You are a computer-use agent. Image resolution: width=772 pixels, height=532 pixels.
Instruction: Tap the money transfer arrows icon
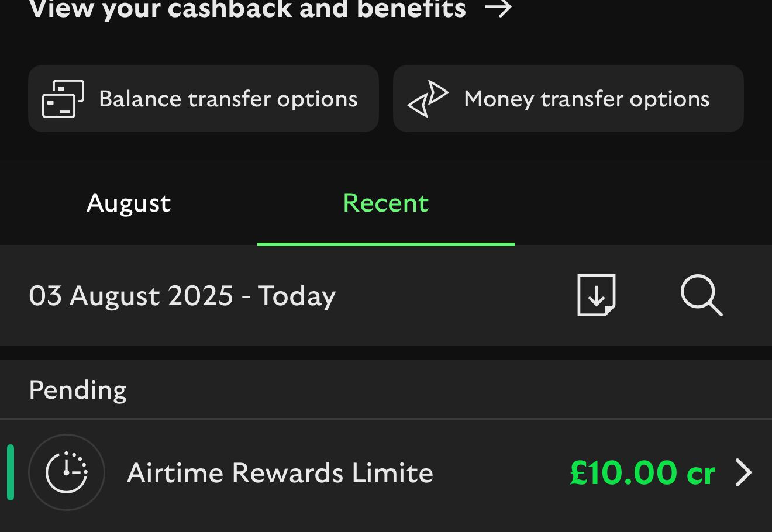pos(428,99)
